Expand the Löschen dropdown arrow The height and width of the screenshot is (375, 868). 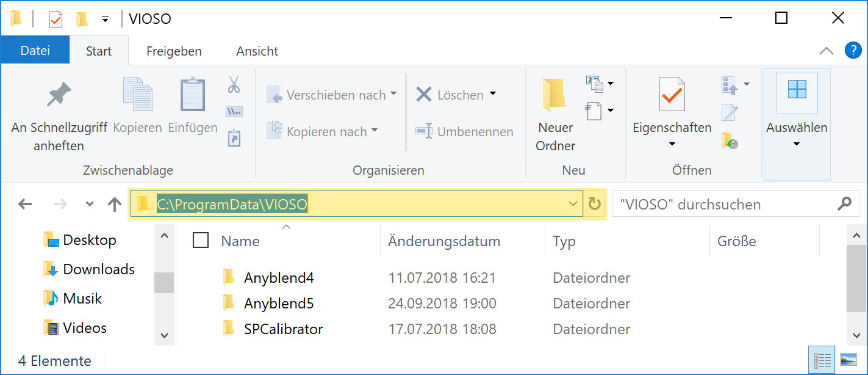click(x=492, y=94)
